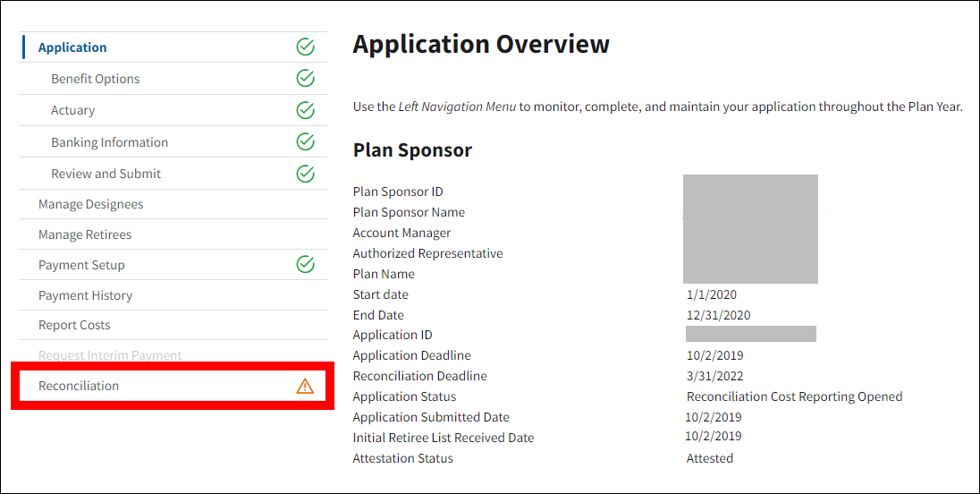
Task: Navigate to Payment Setup
Action: [81, 265]
